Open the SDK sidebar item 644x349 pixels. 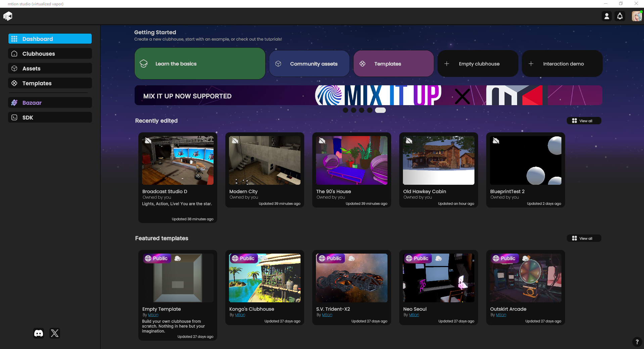[x=50, y=118]
